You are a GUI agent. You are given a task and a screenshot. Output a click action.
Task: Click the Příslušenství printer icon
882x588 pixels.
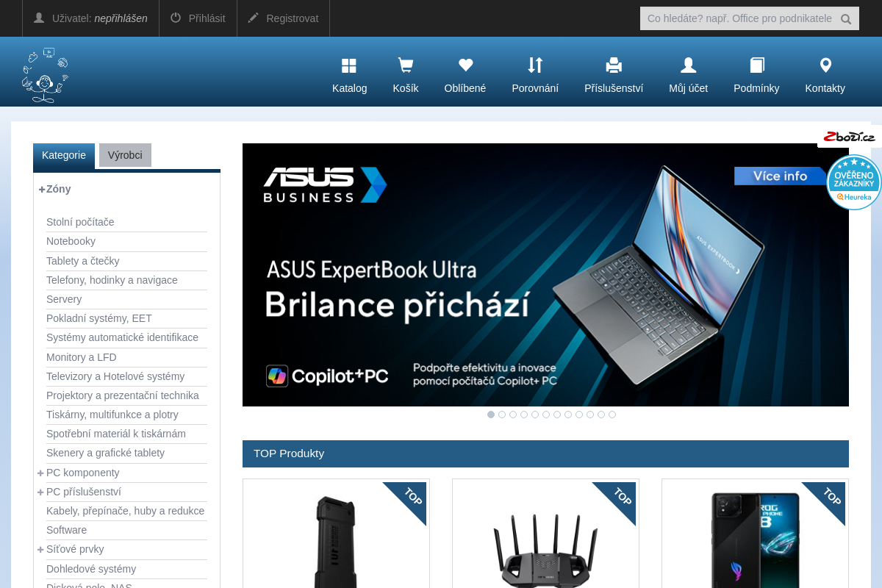[x=614, y=65]
